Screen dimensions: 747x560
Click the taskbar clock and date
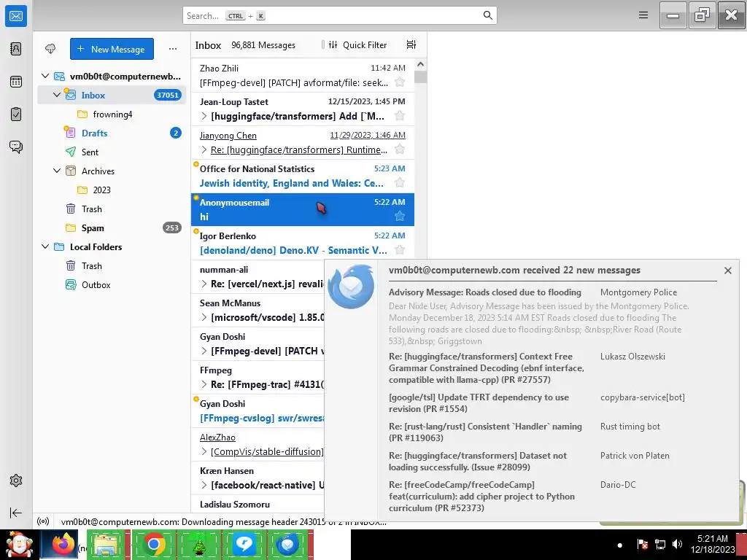pyautogui.click(x=713, y=544)
